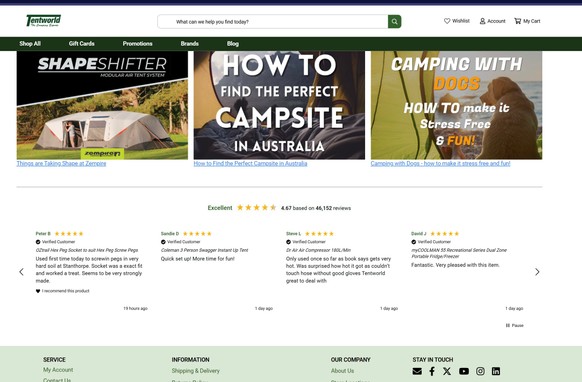Open Shipping & Delivery footer link
The height and width of the screenshot is (382, 582).
[196, 370]
